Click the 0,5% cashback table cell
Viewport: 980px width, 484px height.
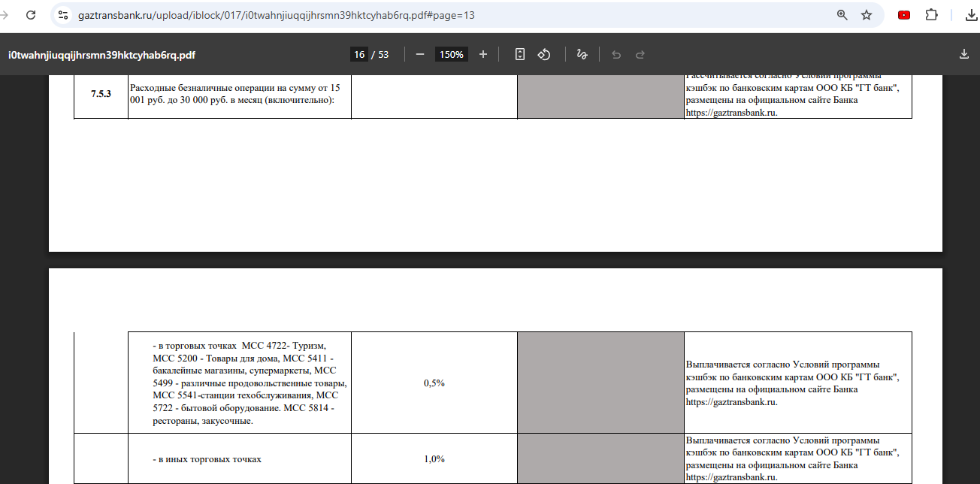point(434,383)
